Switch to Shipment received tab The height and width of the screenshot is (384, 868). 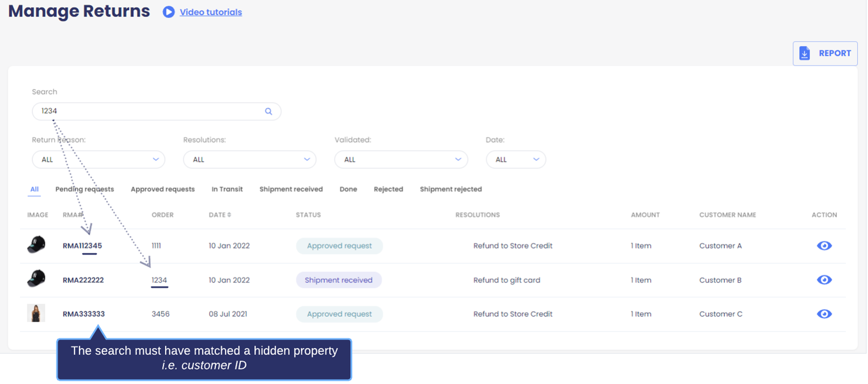click(291, 189)
